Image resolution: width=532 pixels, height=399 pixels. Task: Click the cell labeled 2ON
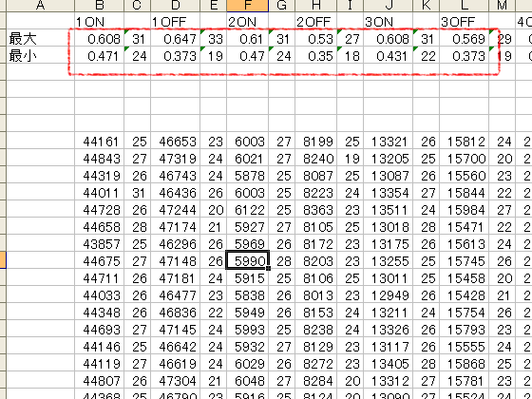tap(248, 22)
